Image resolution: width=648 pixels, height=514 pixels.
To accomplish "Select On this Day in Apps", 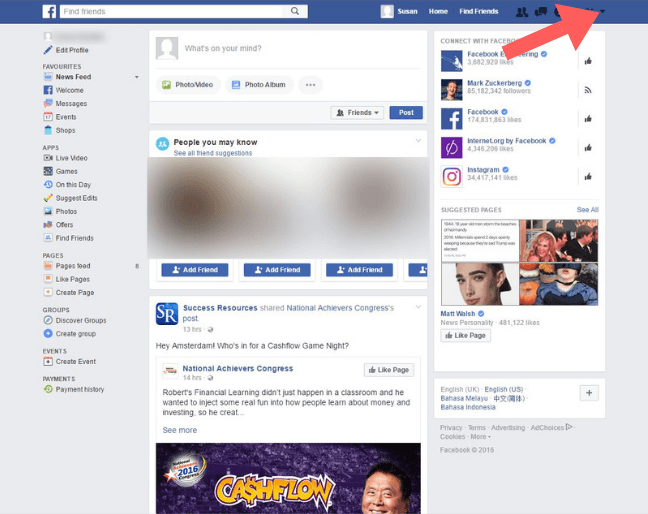I will pos(73,185).
